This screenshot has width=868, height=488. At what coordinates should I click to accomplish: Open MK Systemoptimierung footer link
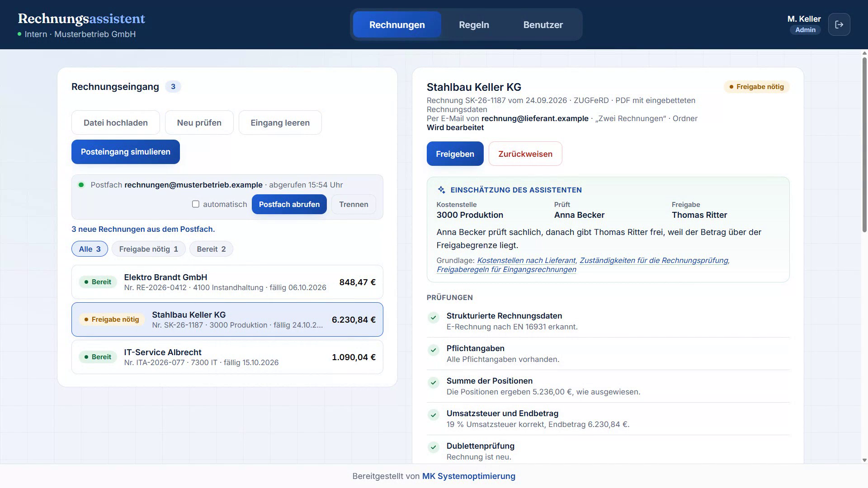tap(469, 476)
